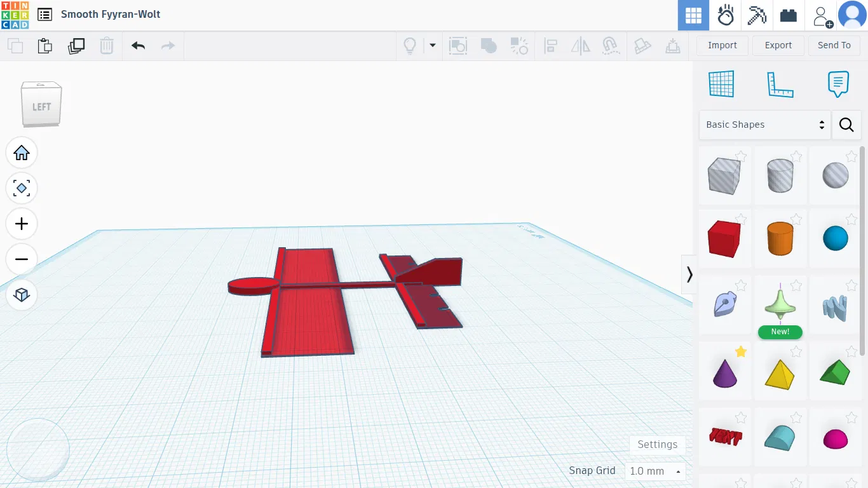868x488 pixels.
Task: Open the design list icon beside the title
Action: pyautogui.click(x=44, y=15)
